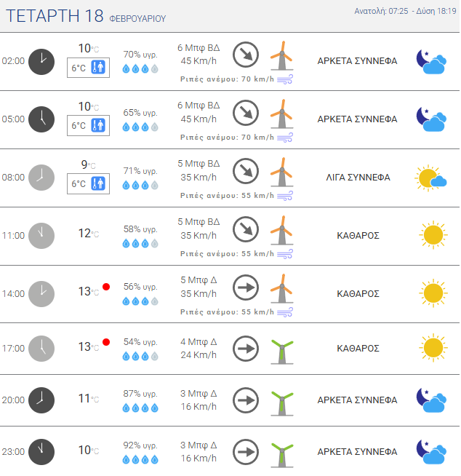Click the 20:00 cloudy night moon icon
This screenshot has height=476, width=461.
430,400
